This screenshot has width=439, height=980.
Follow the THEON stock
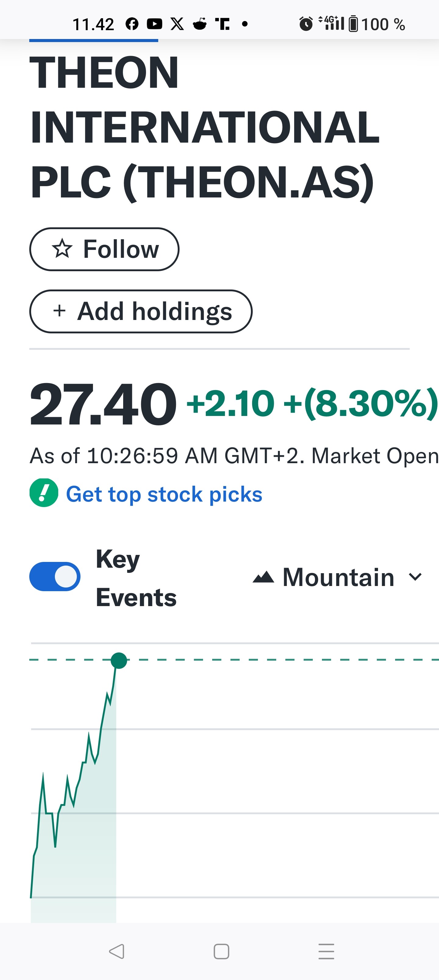coord(104,249)
